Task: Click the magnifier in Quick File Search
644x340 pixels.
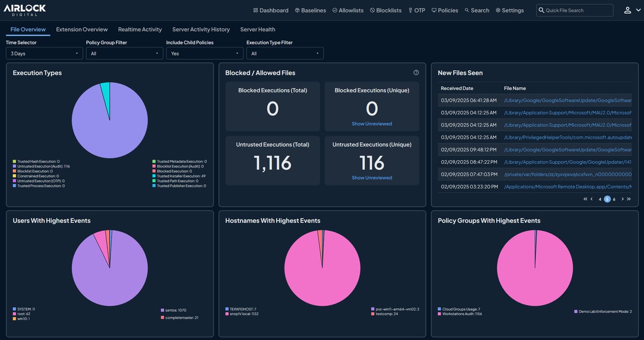Action: pos(541,10)
